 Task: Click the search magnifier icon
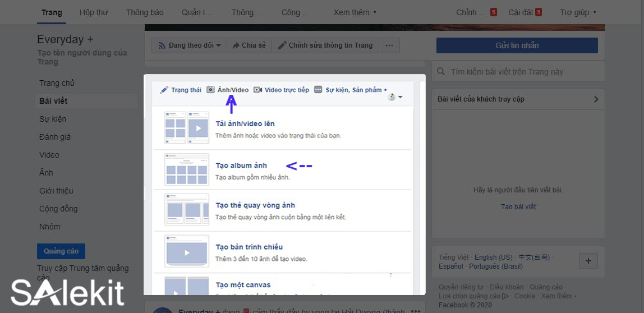pyautogui.click(x=441, y=71)
